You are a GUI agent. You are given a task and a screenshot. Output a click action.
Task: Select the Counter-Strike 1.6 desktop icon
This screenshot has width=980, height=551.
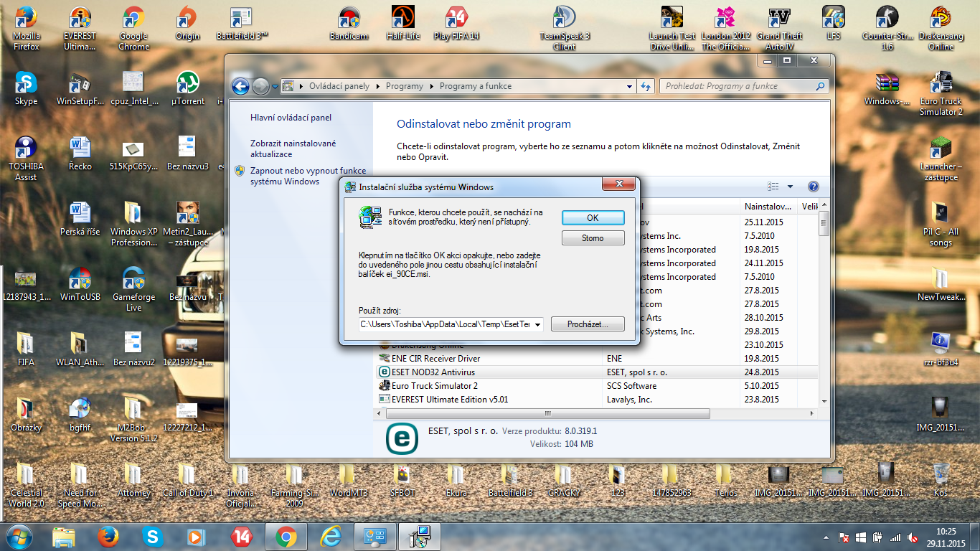coord(887,29)
